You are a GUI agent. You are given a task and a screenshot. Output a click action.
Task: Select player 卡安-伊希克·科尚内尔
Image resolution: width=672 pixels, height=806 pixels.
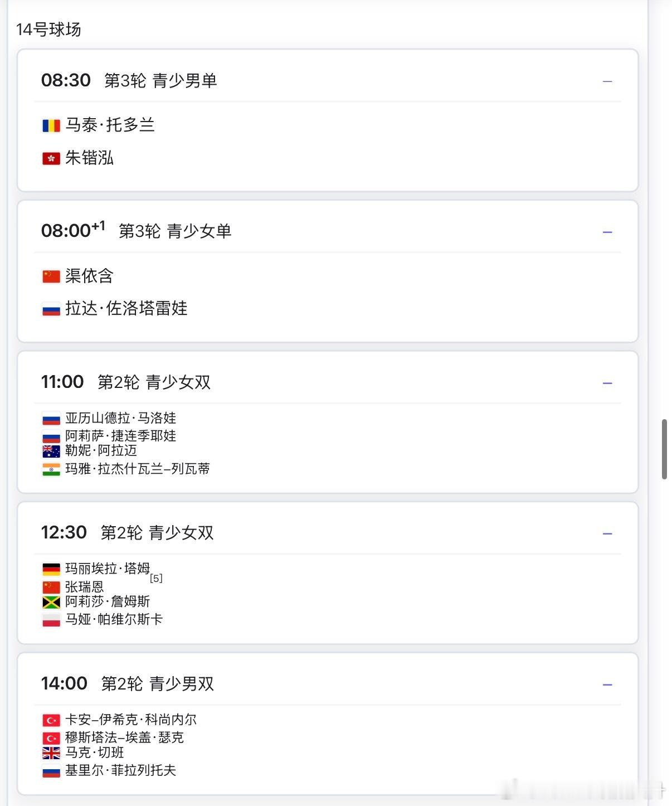(131, 720)
